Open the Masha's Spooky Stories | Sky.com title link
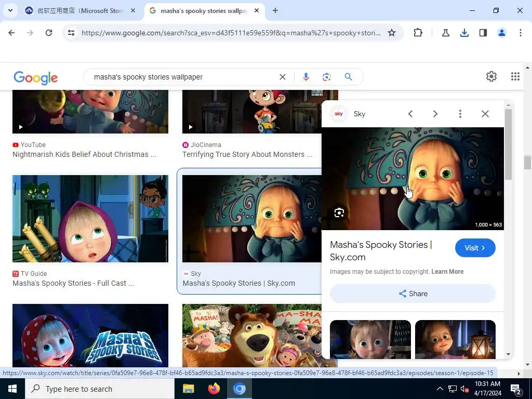The width and height of the screenshot is (532, 399). coord(381,251)
